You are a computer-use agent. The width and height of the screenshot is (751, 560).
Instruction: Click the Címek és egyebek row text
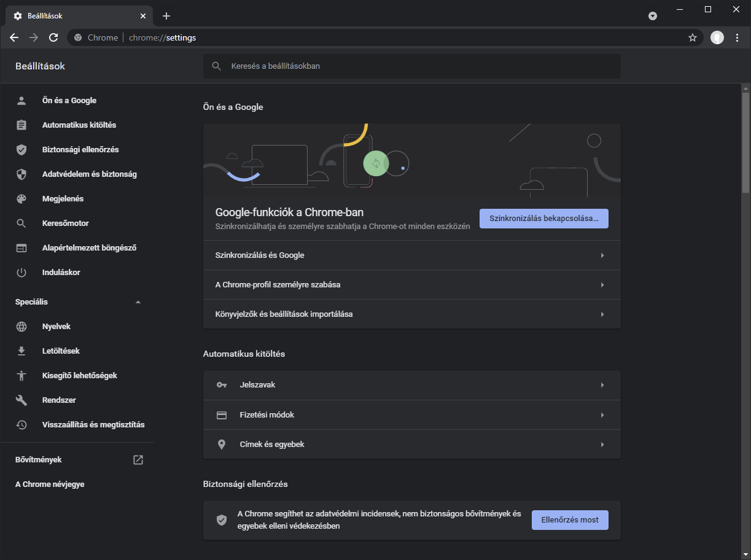(x=272, y=445)
